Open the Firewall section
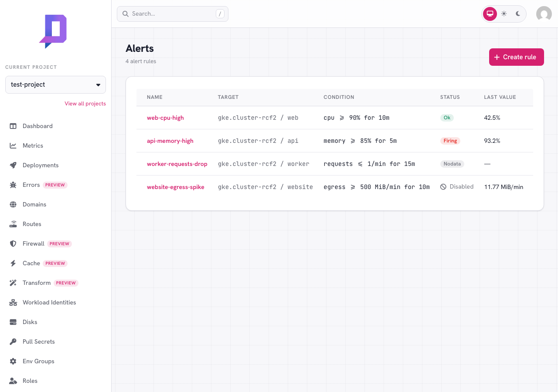 (55, 243)
